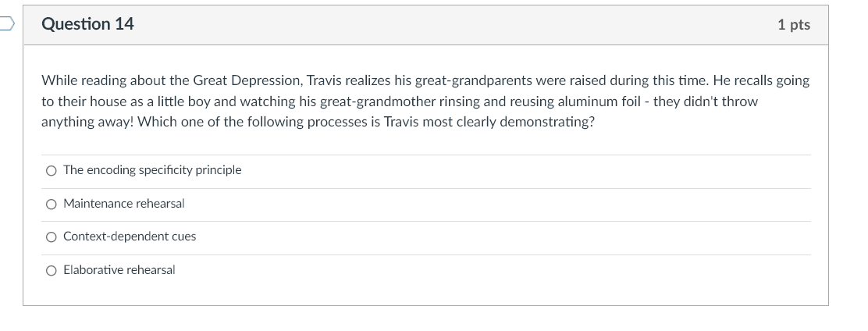868x331 pixels.
Task: Click the "Maintenance rehearsal" answer label
Action: 123,204
